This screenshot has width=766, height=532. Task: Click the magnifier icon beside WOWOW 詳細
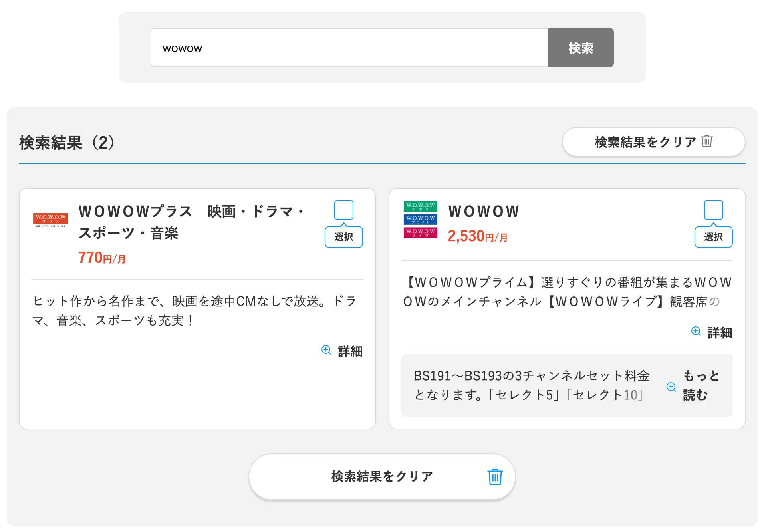[x=696, y=332]
